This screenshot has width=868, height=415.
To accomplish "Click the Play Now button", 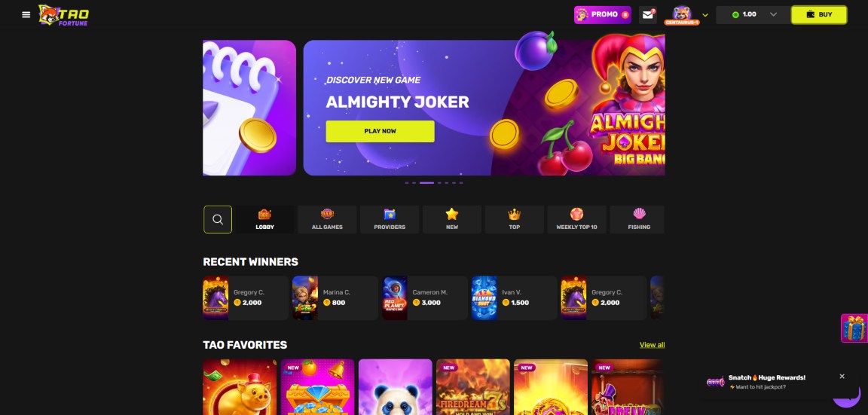I will tap(380, 131).
